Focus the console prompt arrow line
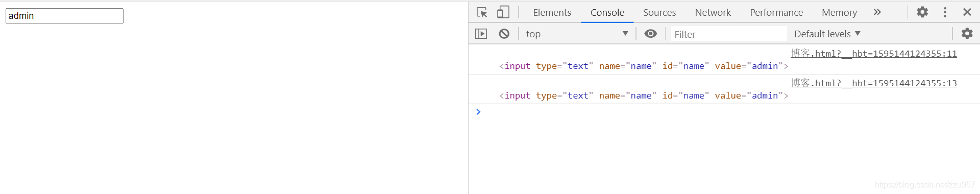The image size is (980, 194). coord(724,112)
